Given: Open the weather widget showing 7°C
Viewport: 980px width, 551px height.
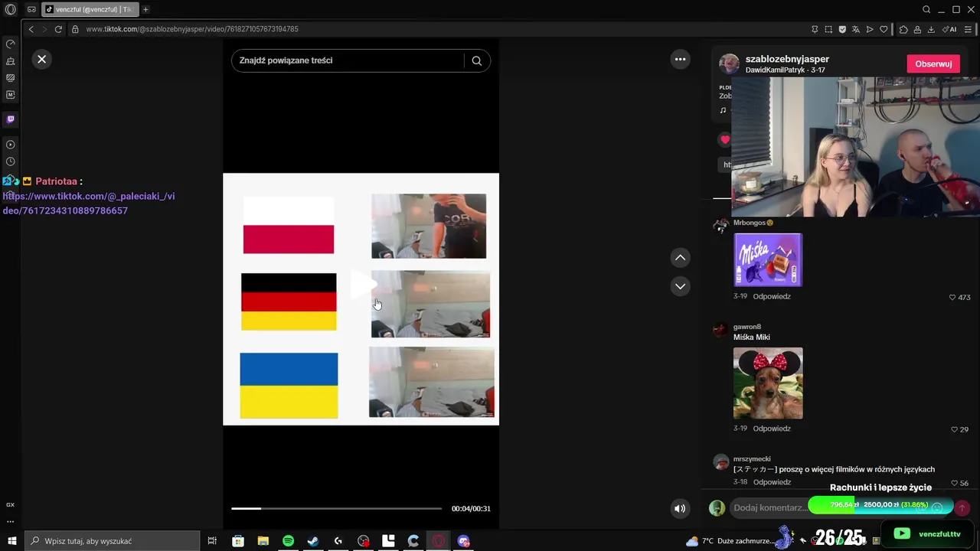Looking at the screenshot, I should coord(729,541).
